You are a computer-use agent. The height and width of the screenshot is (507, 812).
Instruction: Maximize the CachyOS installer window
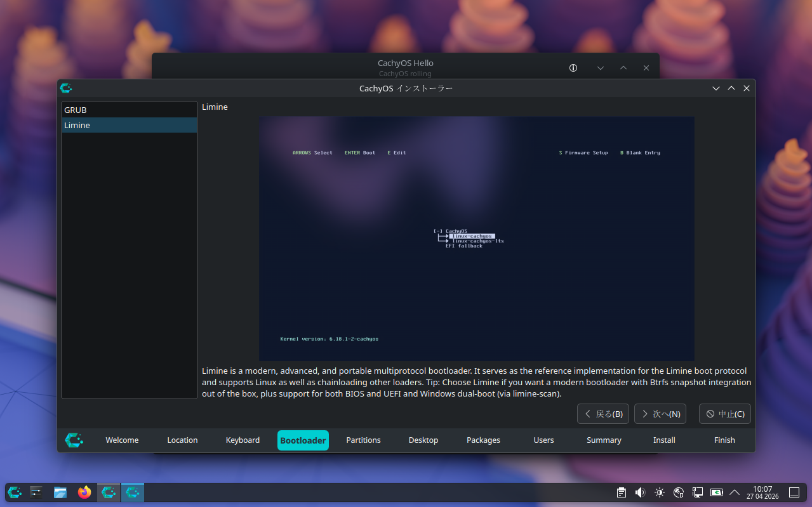pos(731,88)
